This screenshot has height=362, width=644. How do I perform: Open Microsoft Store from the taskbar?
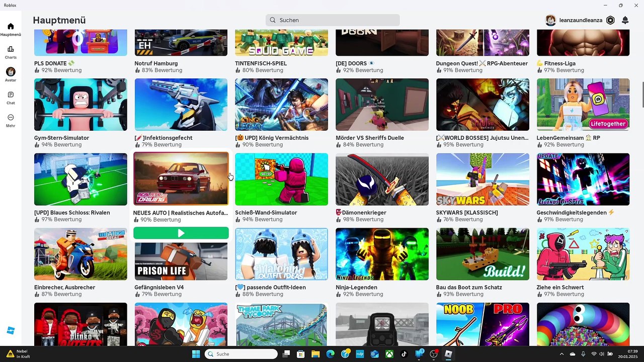tap(301, 354)
